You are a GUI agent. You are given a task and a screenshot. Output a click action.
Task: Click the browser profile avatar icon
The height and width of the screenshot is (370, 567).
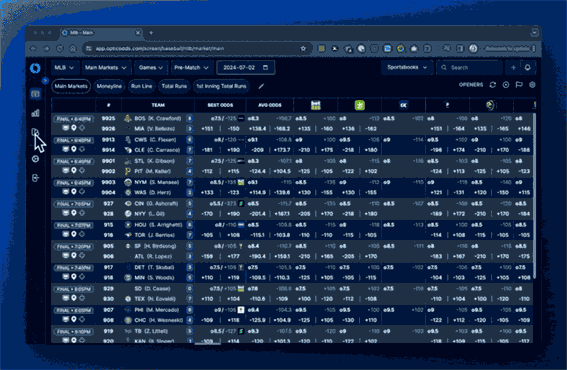point(473,48)
